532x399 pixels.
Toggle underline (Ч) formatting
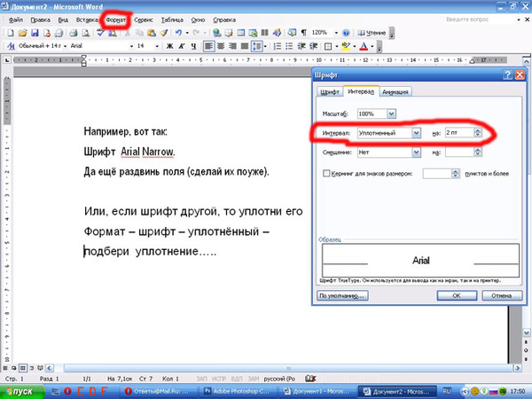pyautogui.click(x=193, y=46)
